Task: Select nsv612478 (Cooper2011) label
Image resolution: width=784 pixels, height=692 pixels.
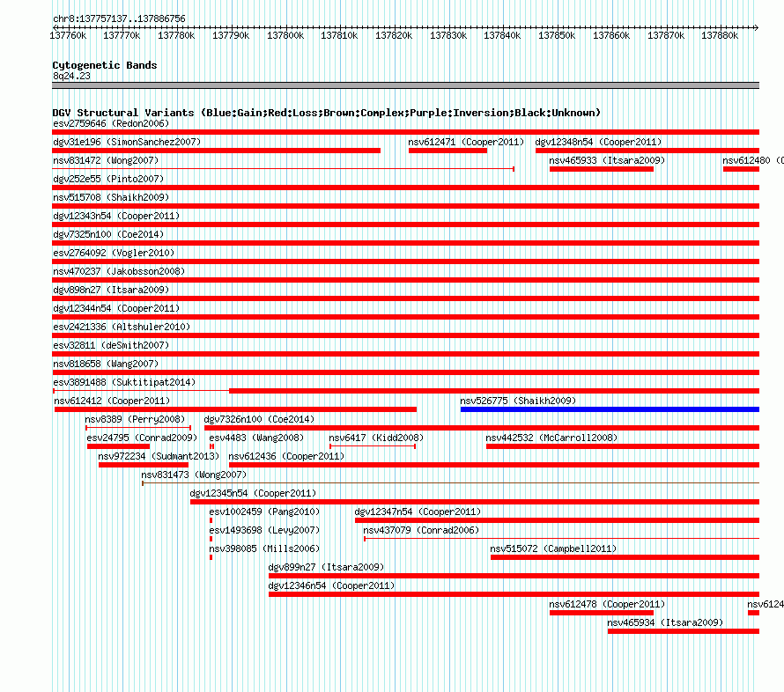Action: click(607, 604)
